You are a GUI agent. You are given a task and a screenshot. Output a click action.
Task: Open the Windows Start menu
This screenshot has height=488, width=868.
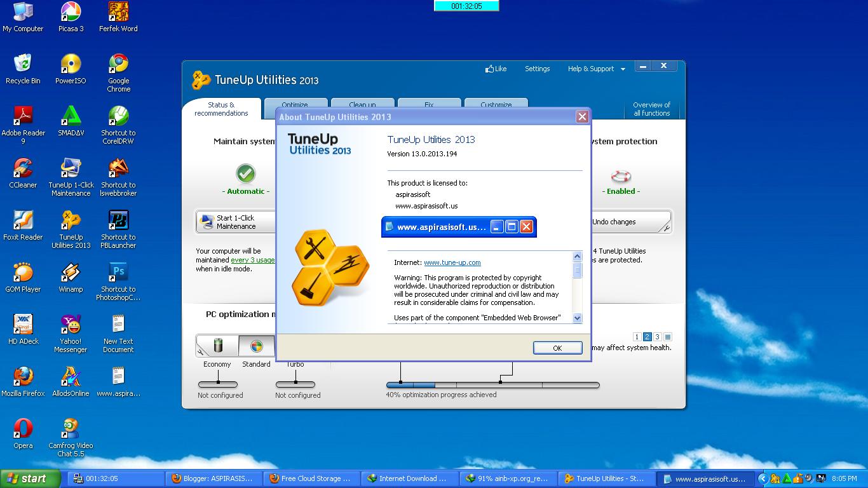point(31,478)
